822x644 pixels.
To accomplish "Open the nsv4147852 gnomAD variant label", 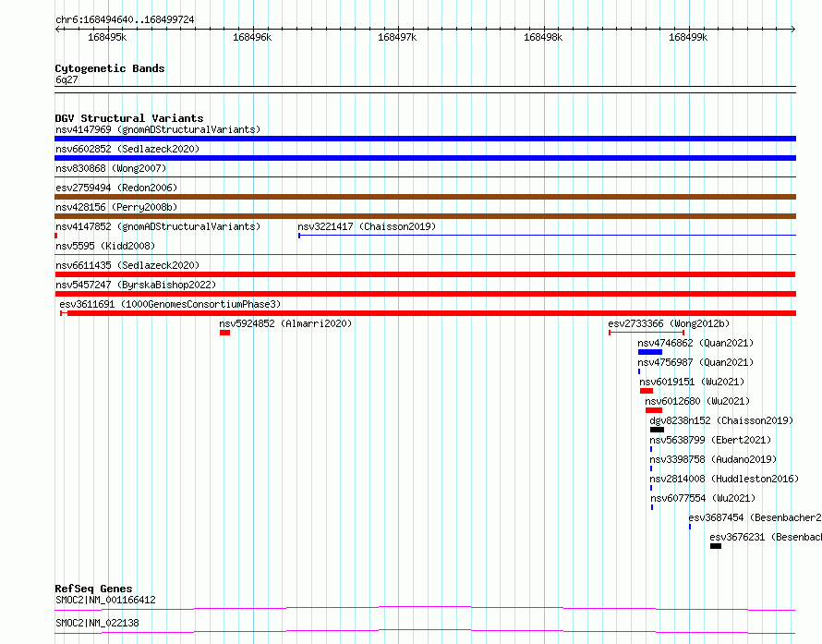I will [x=158, y=226].
